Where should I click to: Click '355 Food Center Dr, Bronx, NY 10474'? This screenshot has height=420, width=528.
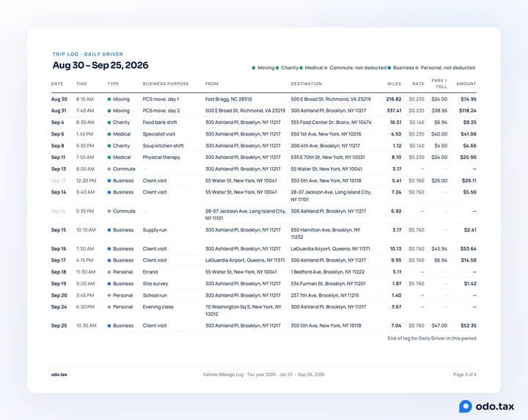coord(331,122)
